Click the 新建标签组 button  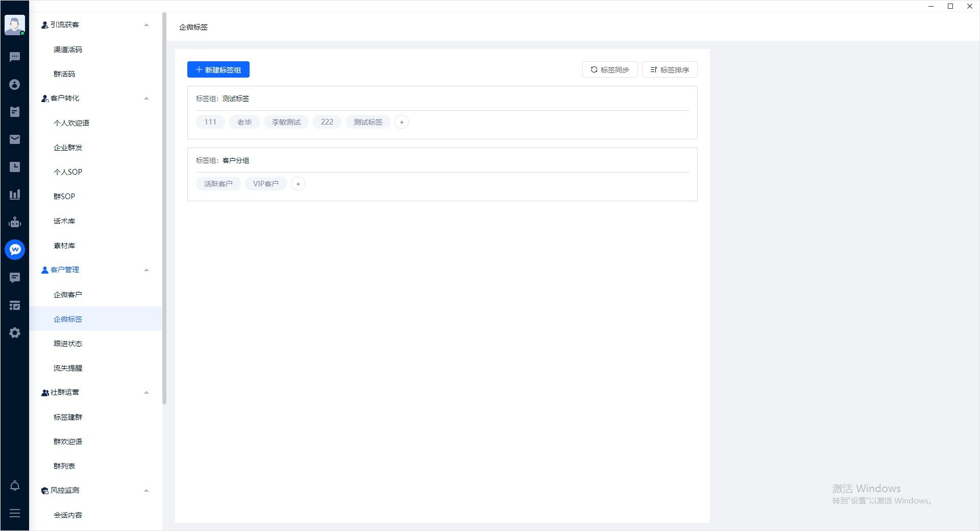click(218, 69)
